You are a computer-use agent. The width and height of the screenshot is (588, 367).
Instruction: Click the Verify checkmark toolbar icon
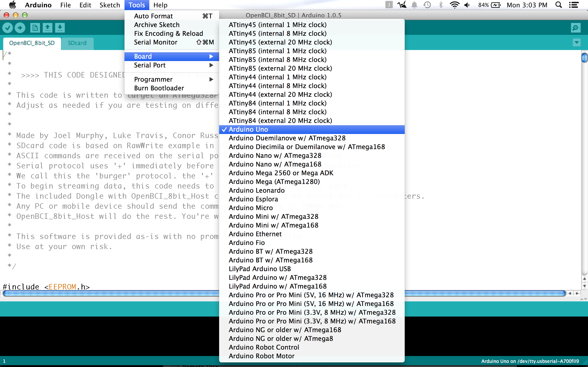click(8, 28)
